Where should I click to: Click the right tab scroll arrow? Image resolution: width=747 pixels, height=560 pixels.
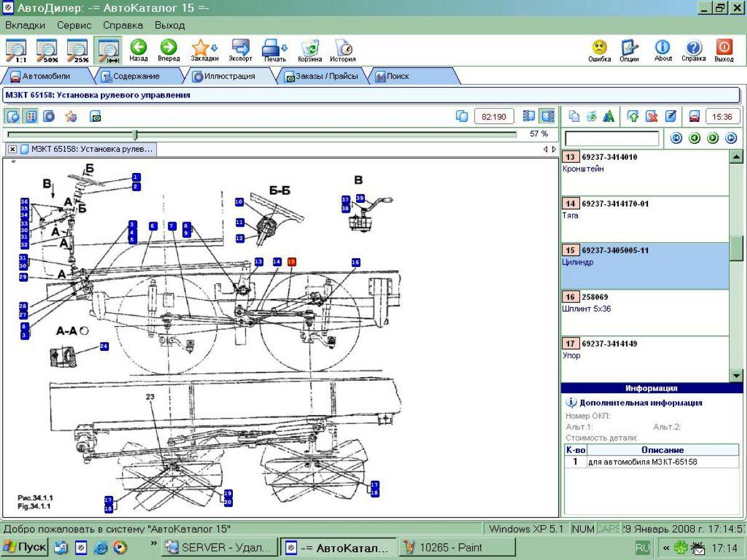click(x=554, y=149)
